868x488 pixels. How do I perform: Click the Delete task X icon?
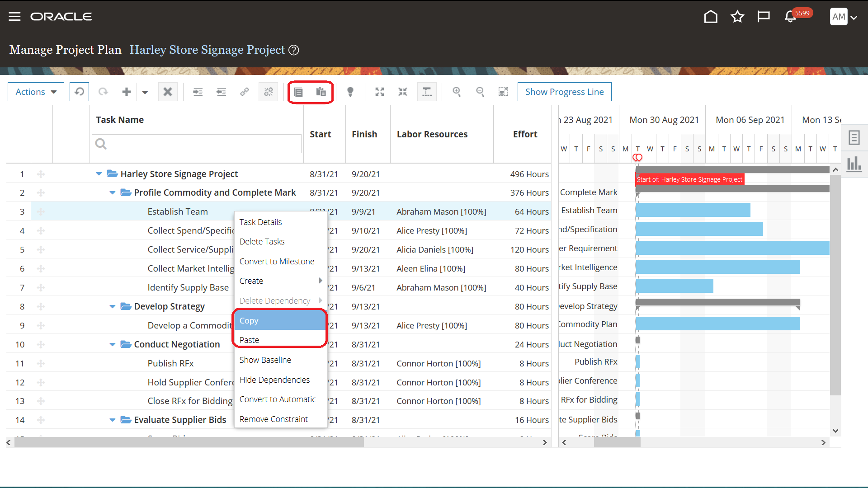(x=168, y=92)
